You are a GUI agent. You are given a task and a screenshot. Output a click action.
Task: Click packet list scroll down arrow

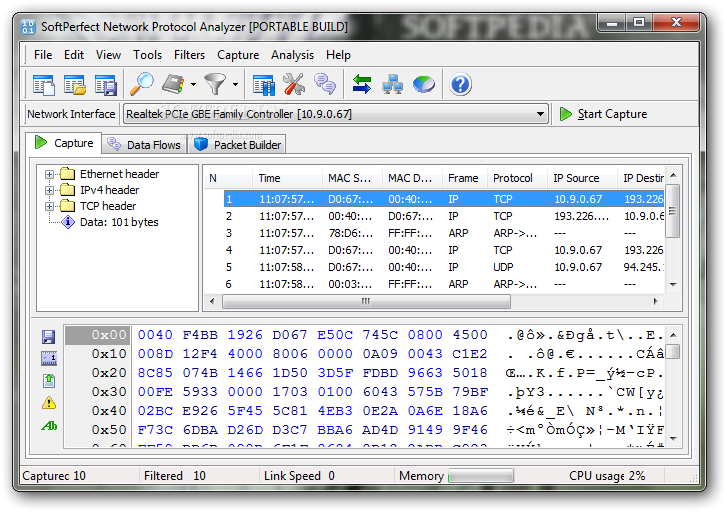674,284
